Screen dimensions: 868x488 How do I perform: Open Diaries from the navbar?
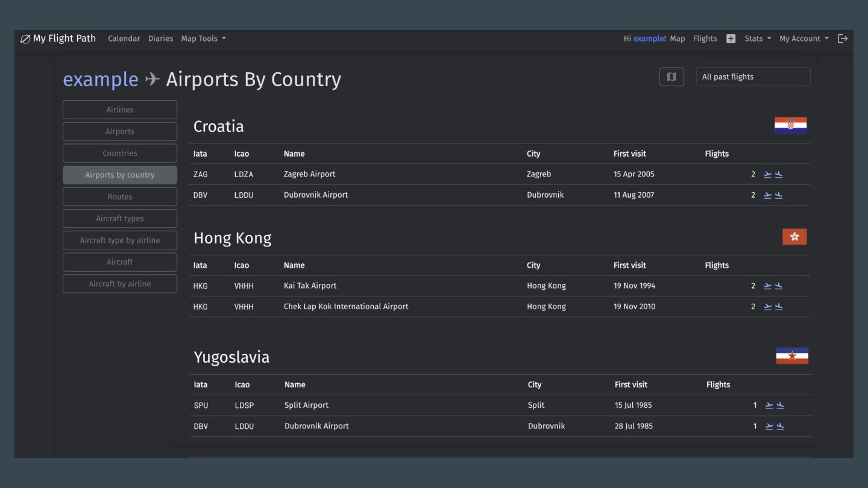(160, 39)
